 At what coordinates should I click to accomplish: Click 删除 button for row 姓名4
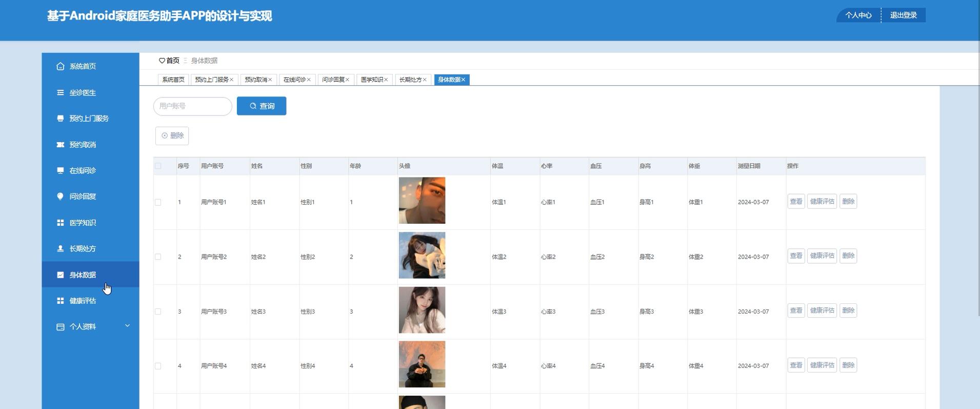tap(848, 365)
